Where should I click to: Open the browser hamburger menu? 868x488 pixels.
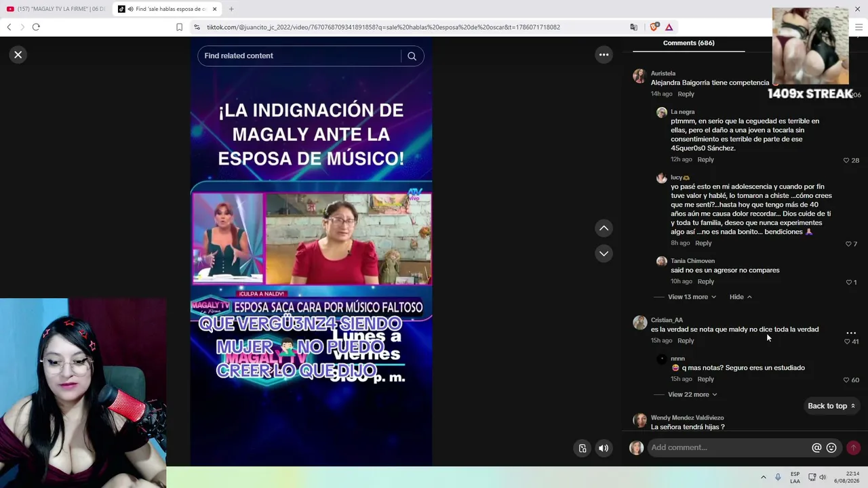(x=859, y=27)
